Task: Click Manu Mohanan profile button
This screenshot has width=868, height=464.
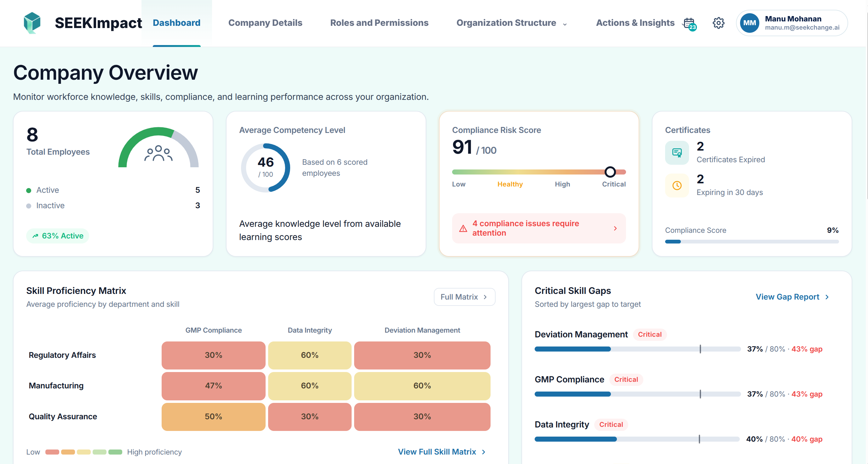Action: point(792,23)
